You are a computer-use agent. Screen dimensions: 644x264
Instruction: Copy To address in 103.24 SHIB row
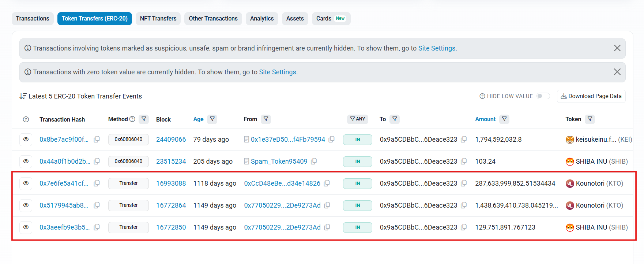[x=464, y=161]
